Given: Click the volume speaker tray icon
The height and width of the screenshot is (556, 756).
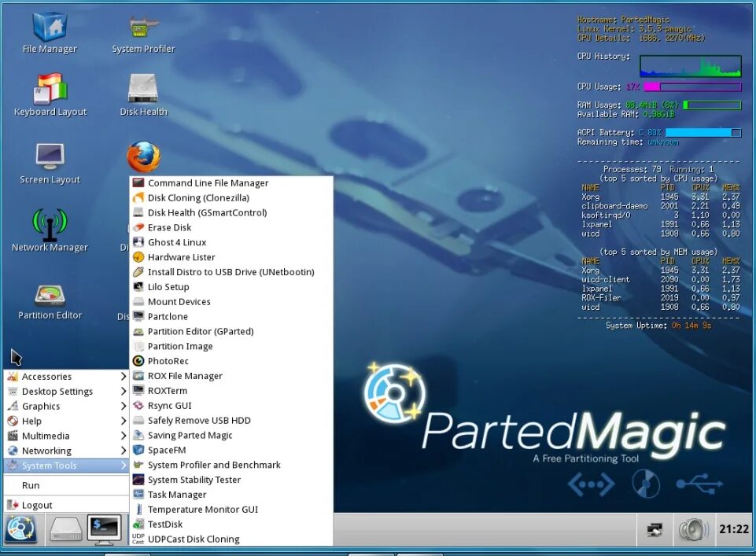Looking at the screenshot, I should (693, 529).
